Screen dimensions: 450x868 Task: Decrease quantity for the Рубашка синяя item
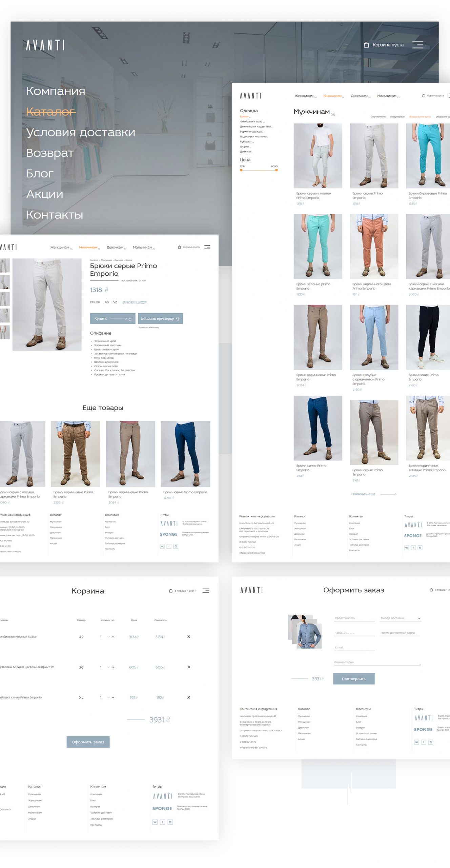click(108, 697)
